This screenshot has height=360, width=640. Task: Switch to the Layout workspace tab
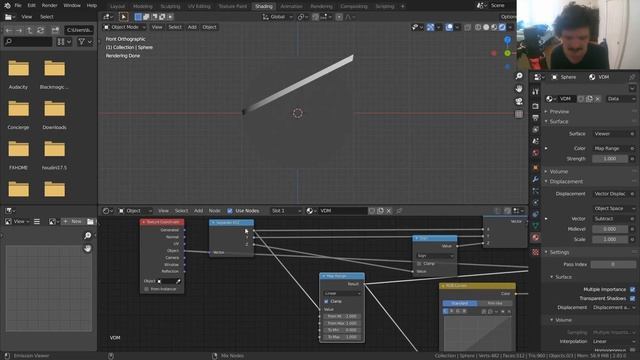(x=117, y=6)
